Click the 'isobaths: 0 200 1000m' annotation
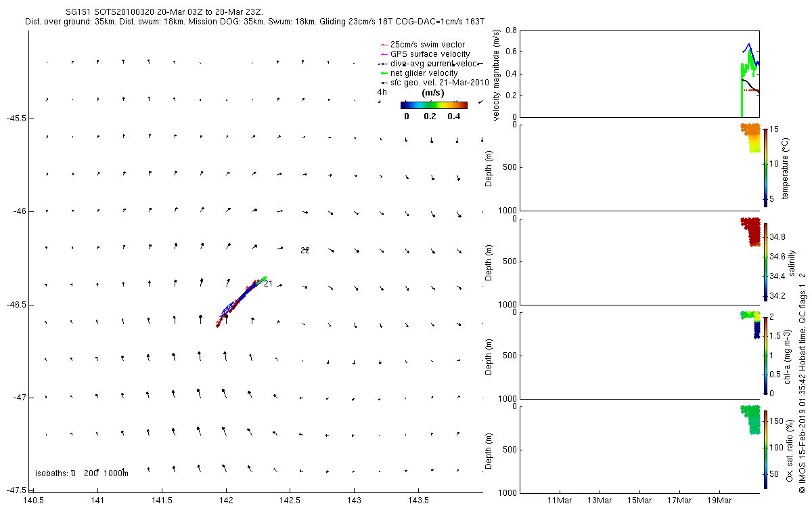 [82, 473]
